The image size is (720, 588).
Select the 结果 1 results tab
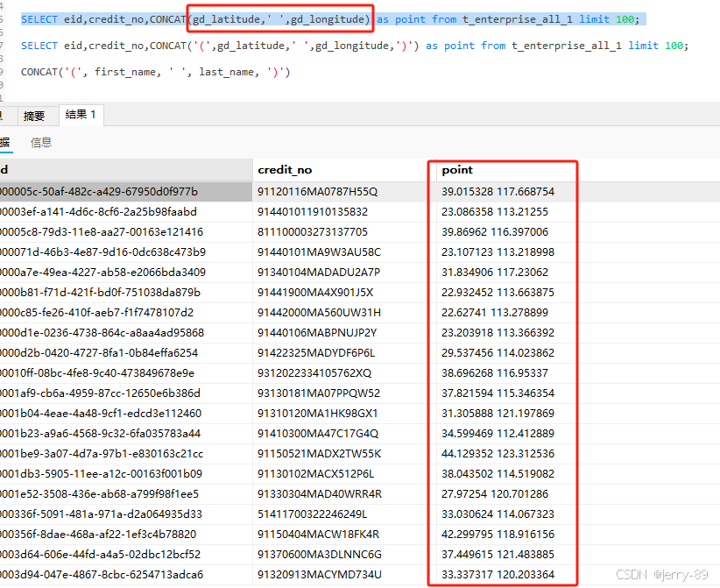[x=81, y=115]
